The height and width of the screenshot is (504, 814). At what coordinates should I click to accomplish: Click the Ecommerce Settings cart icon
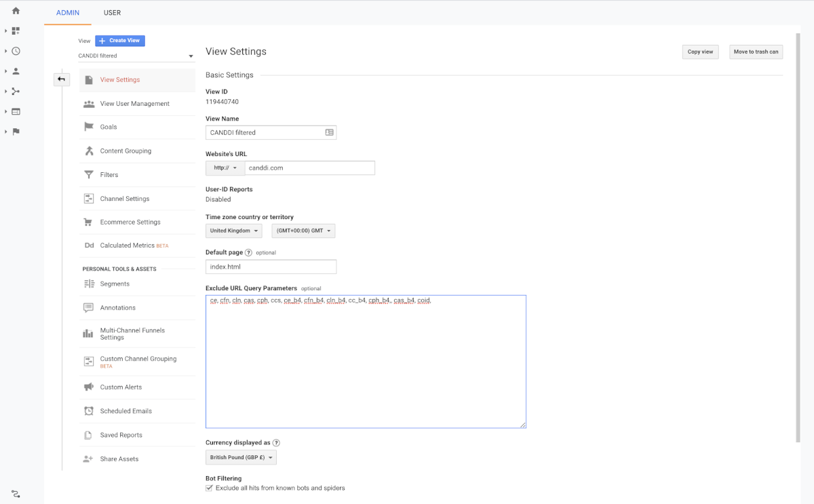pos(88,222)
